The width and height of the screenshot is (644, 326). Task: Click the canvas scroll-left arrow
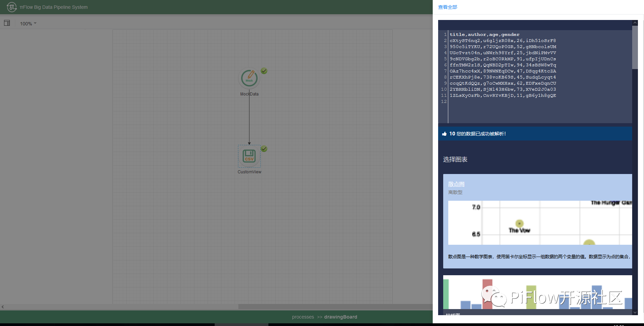pos(3,307)
